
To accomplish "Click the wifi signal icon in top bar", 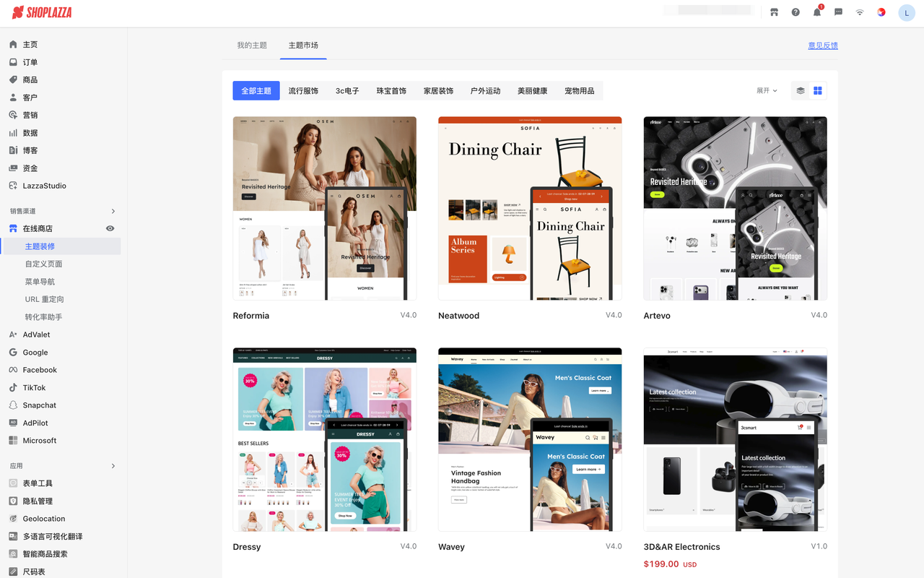I will (860, 12).
